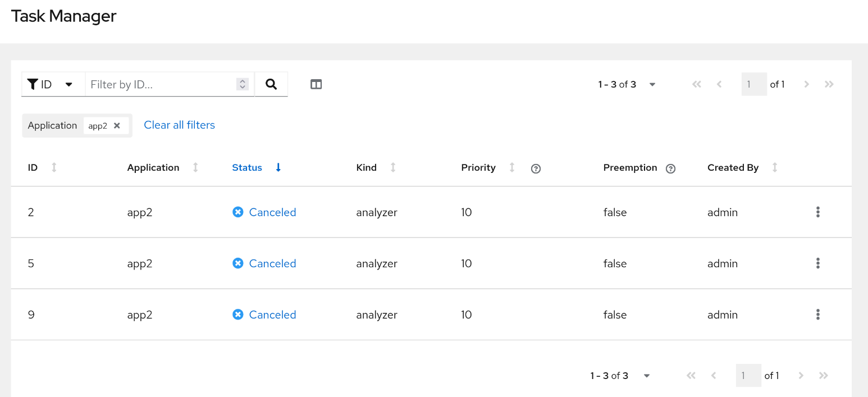Click the filter ID number stepper
Image resolution: width=868 pixels, height=397 pixels.
click(243, 84)
